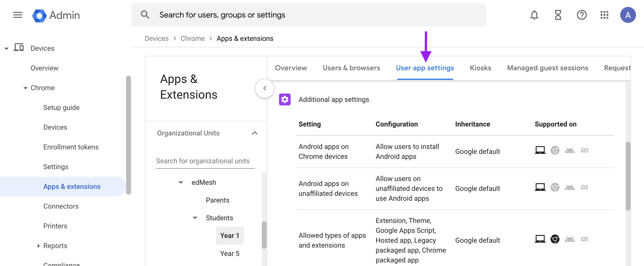The image size is (644, 266).
Task: Open the help question mark icon
Action: 582,15
